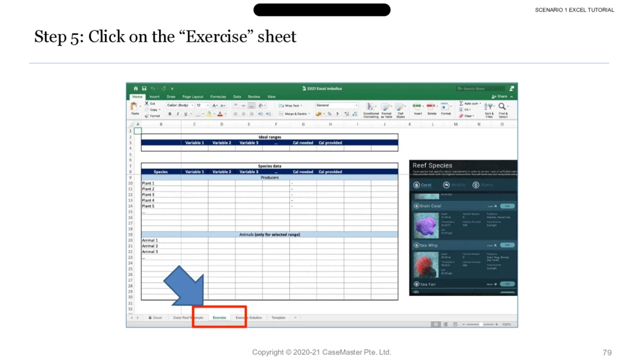Click the Paste icon in the ribbon
Screen dimensions: 644x363
point(135,107)
